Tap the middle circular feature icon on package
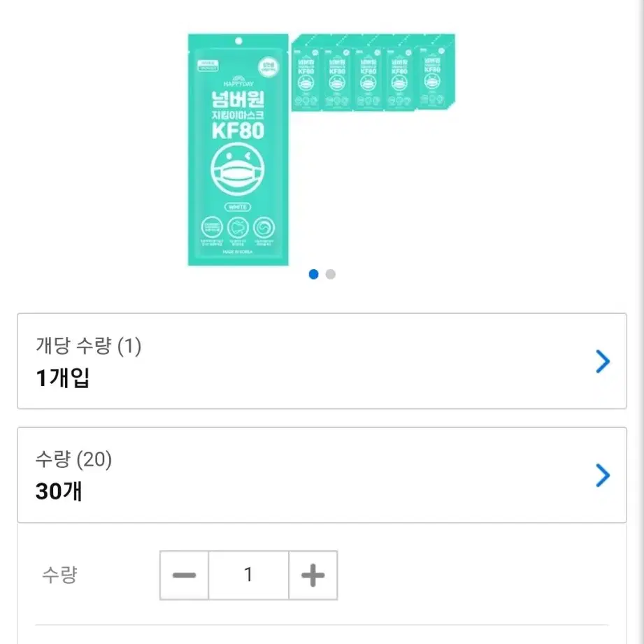The width and height of the screenshot is (644, 644). (x=238, y=227)
